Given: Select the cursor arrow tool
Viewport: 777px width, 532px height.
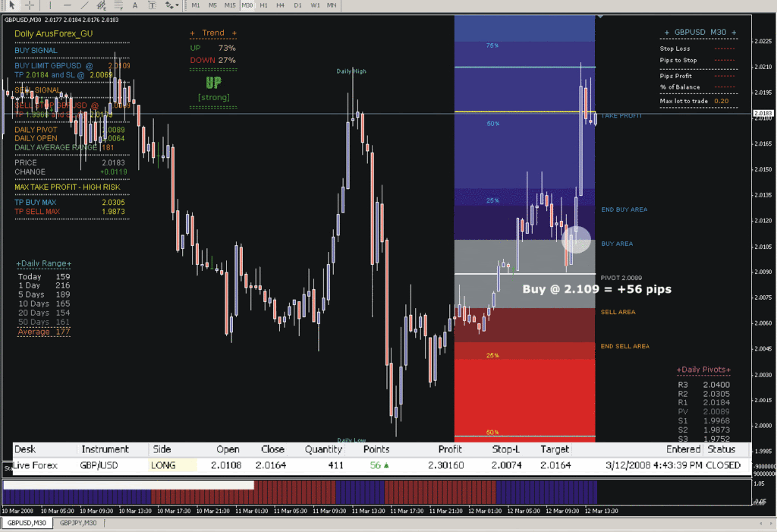Looking at the screenshot, I should 11,5.
